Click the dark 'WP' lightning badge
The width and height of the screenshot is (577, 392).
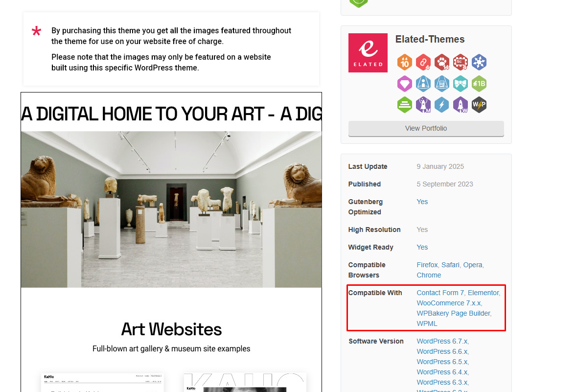point(479,105)
